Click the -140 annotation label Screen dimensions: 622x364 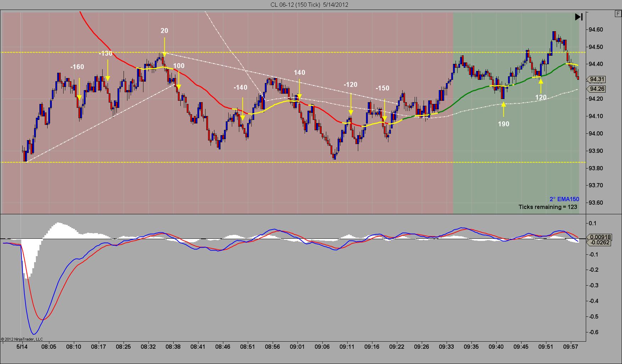240,88
